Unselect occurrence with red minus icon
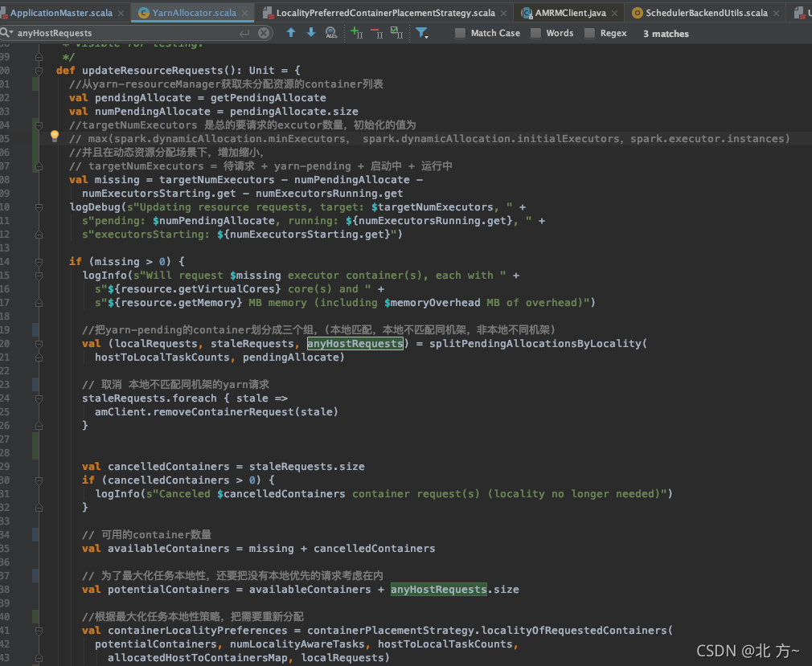The height and width of the screenshot is (666, 812). [377, 33]
